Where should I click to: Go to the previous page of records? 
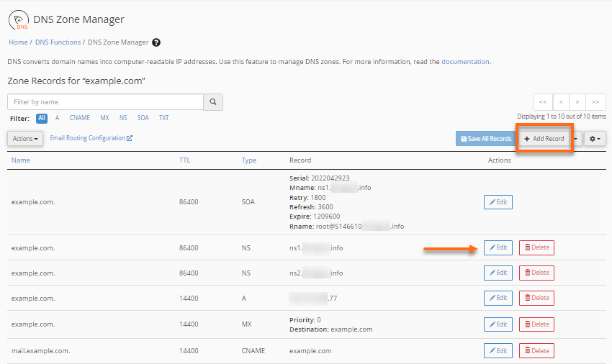pos(561,102)
